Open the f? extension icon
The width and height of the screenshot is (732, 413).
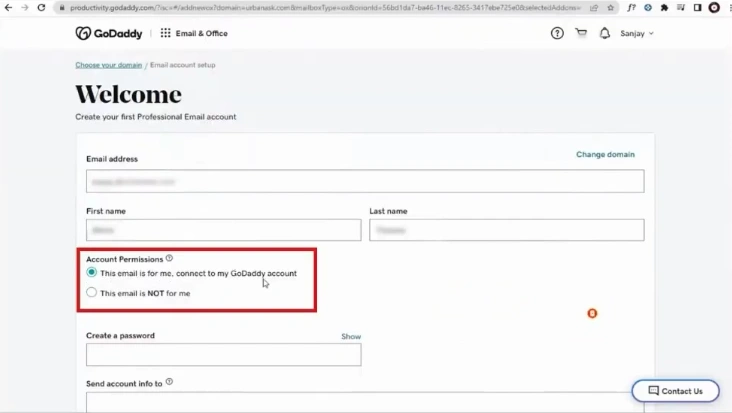(631, 7)
